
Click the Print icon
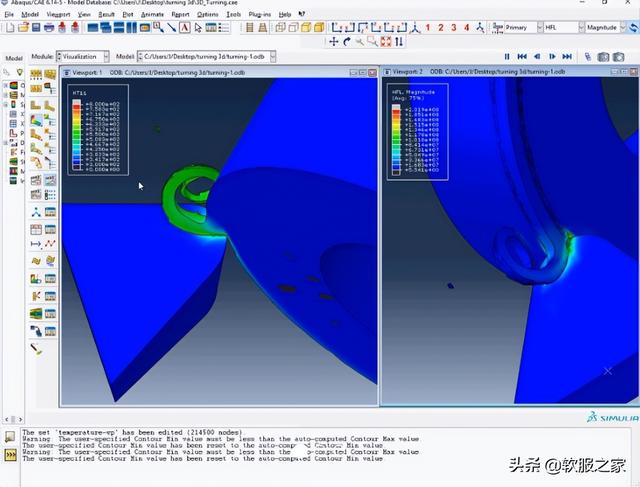click(49, 28)
